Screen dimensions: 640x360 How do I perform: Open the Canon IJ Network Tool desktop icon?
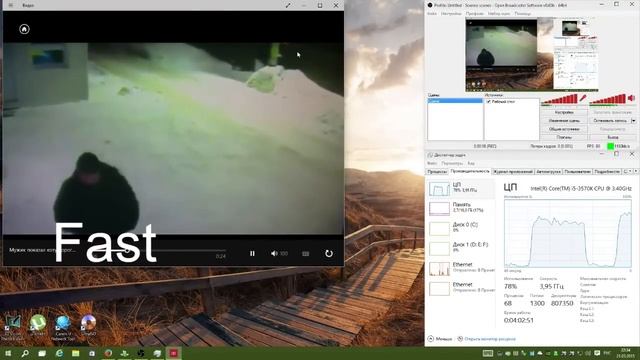(63, 327)
